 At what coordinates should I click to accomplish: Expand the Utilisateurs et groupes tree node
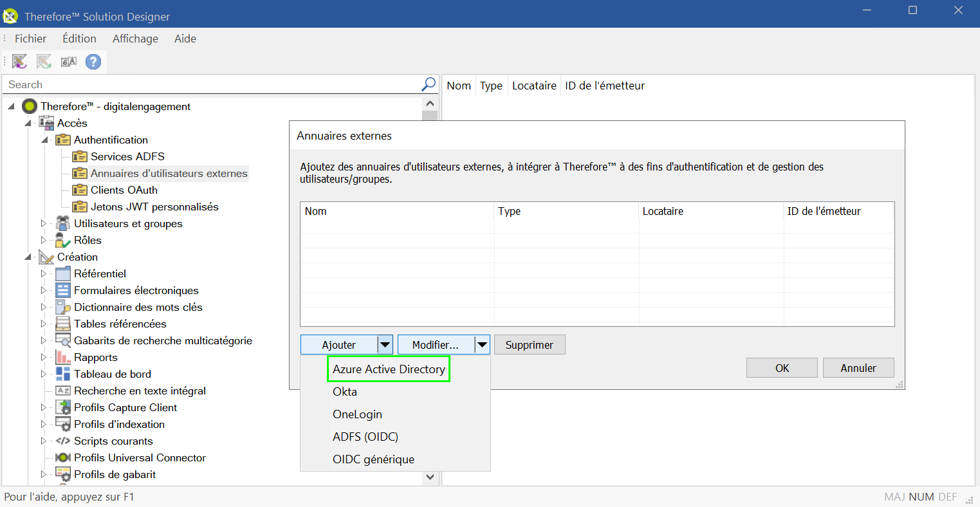42,223
